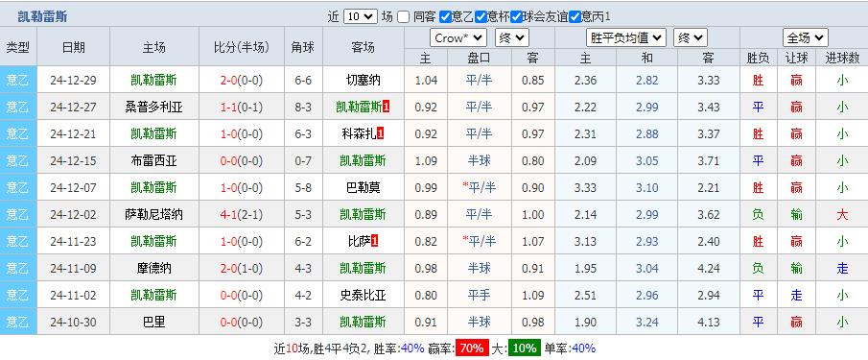Uncheck the 意杯 league filter
This screenshot has width=868, height=360.
click(x=481, y=17)
